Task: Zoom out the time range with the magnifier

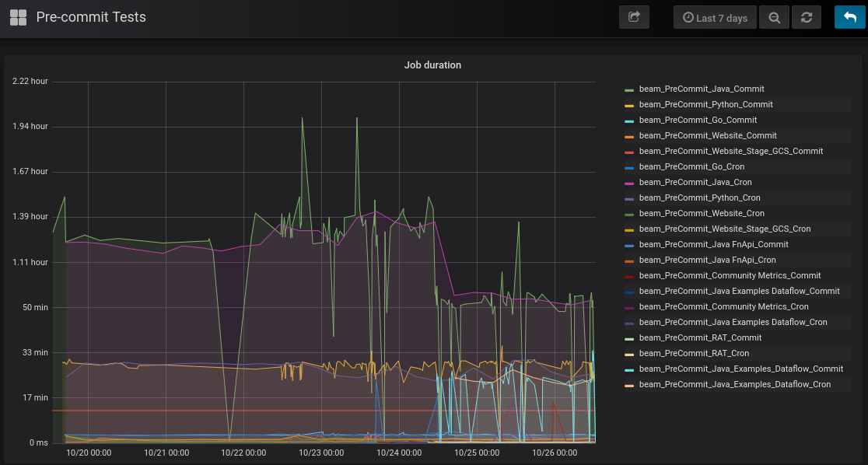Action: 774,17
